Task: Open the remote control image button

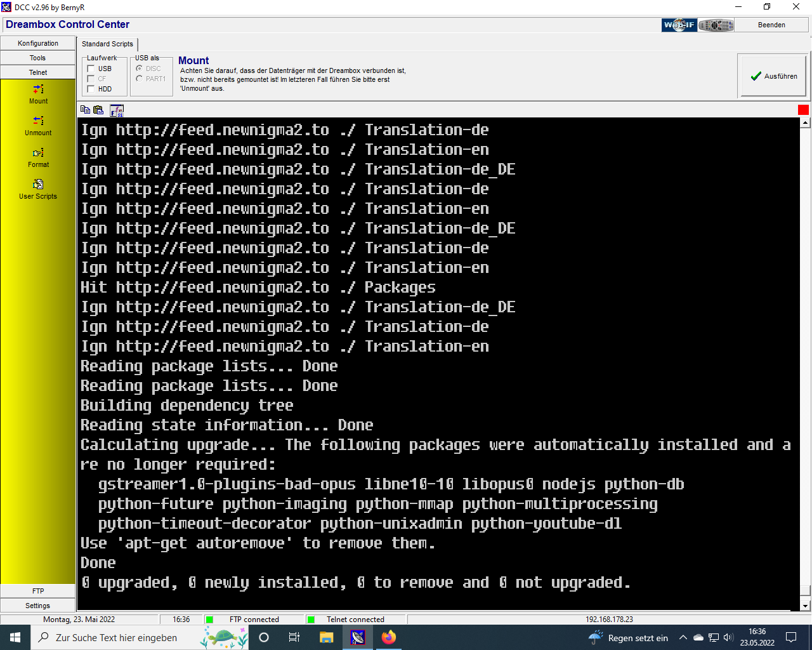Action: click(716, 25)
